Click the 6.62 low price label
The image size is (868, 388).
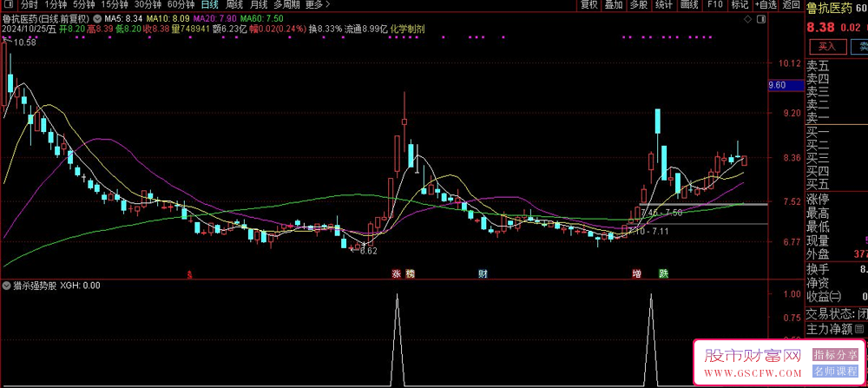point(368,251)
